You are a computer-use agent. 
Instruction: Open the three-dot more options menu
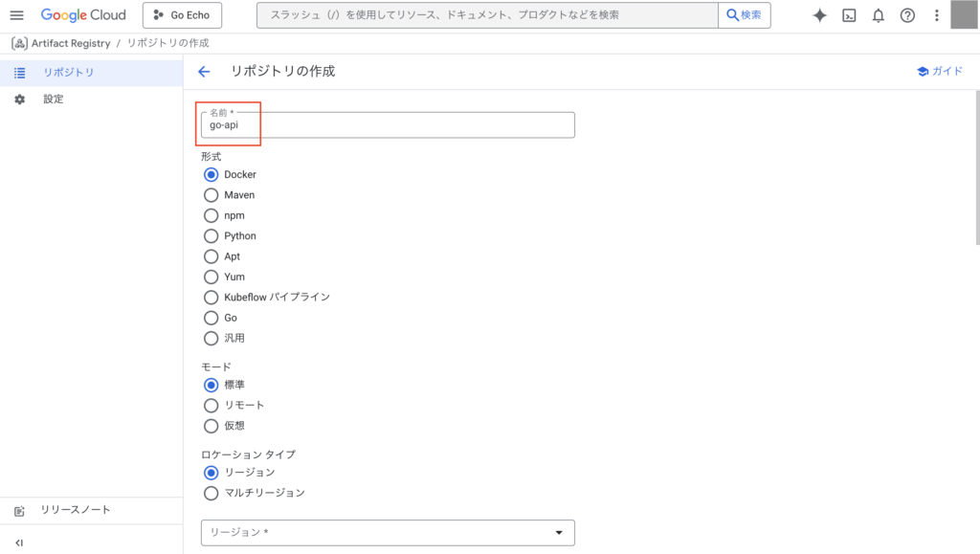tap(936, 15)
